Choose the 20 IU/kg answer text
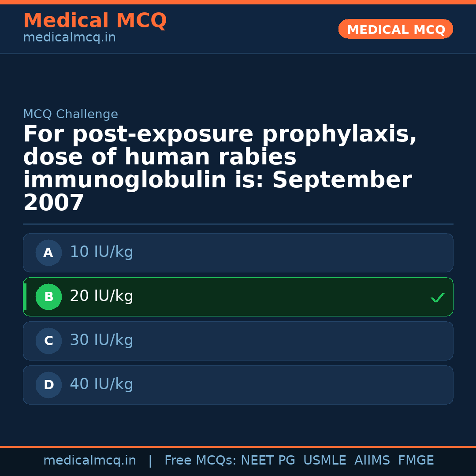This screenshot has height=476, width=476. coord(101,296)
